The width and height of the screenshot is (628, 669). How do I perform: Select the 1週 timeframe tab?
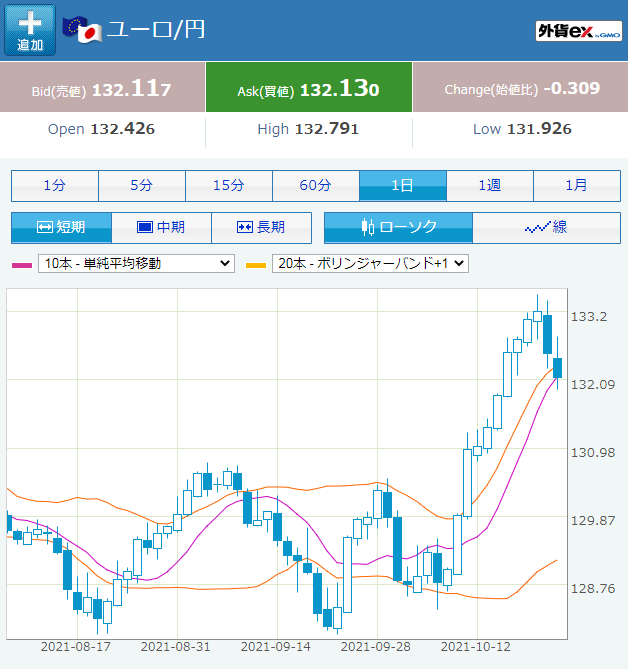click(x=490, y=186)
